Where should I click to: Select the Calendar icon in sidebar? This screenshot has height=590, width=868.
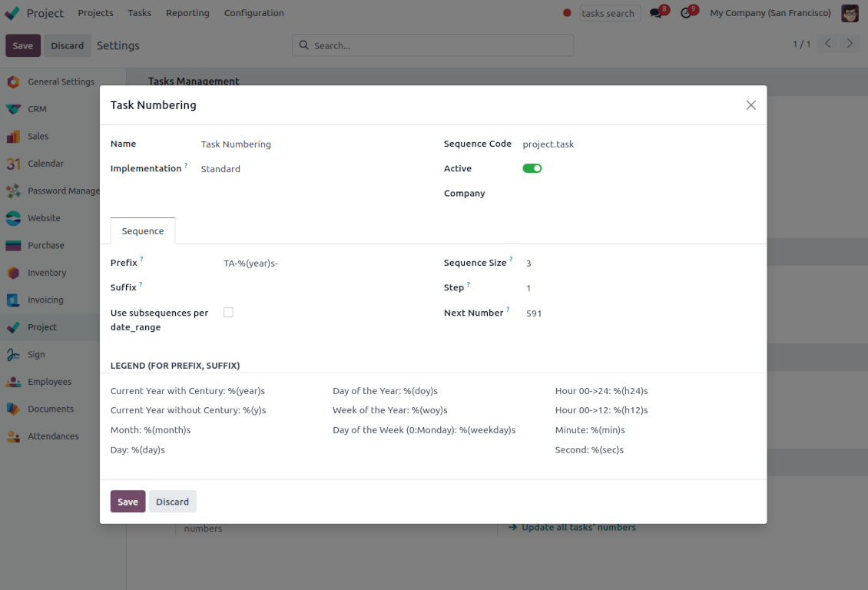[x=13, y=164]
